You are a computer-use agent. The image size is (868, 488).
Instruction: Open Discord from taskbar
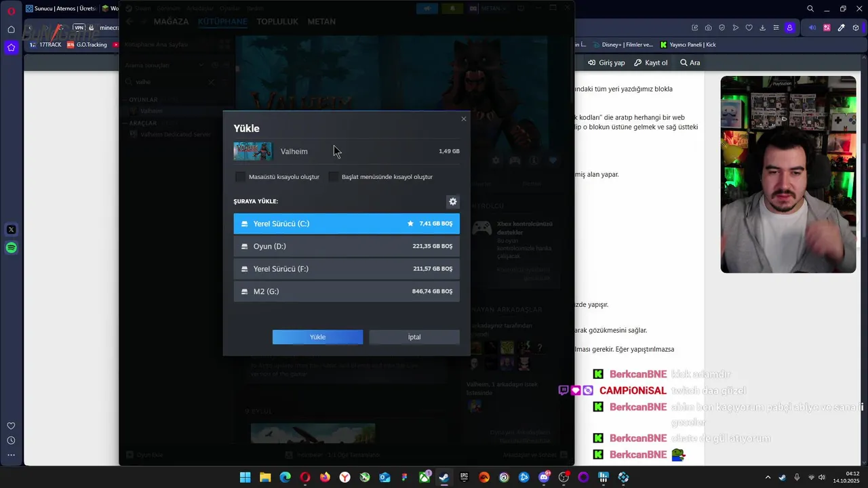(x=544, y=477)
